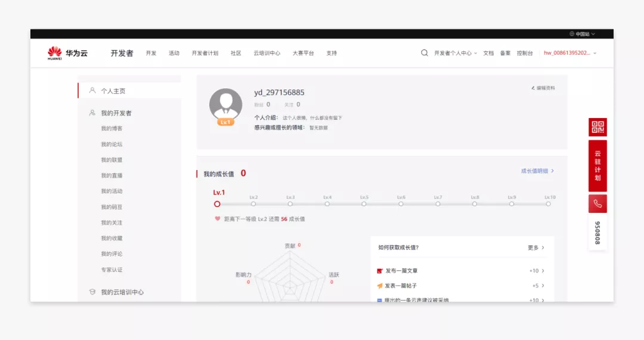
Task: Click the username yd_297156885
Action: coord(279,92)
